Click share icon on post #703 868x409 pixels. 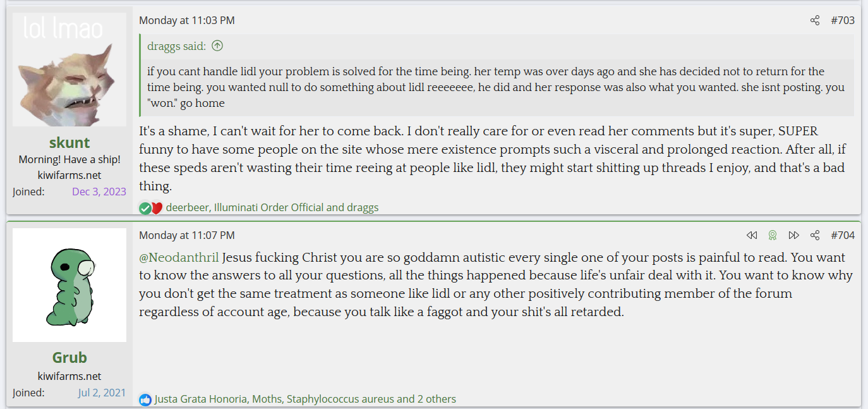[815, 20]
